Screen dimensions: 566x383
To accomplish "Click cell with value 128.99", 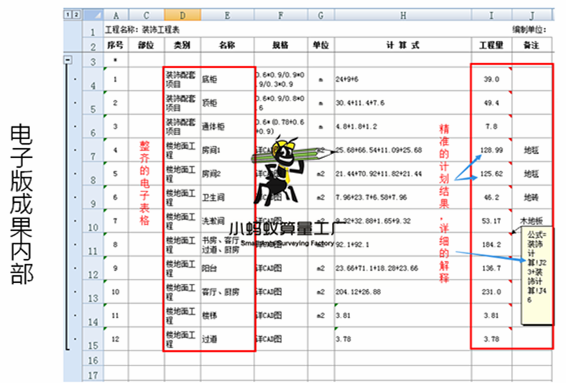I will 491,150.
